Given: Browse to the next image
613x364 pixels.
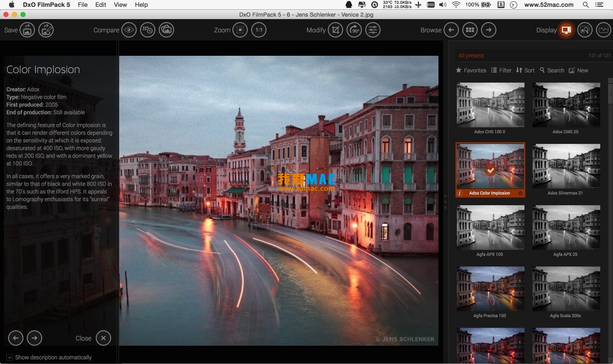Looking at the screenshot, I should (x=489, y=30).
